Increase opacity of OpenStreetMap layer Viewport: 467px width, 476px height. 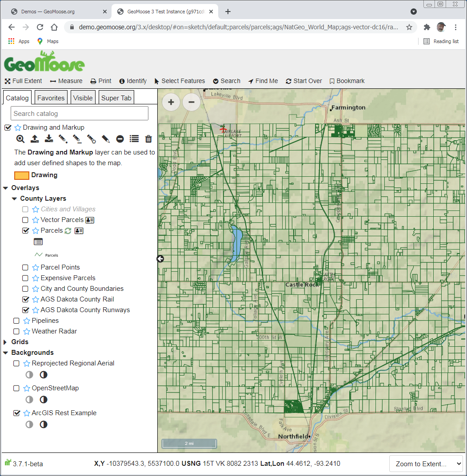44,400
